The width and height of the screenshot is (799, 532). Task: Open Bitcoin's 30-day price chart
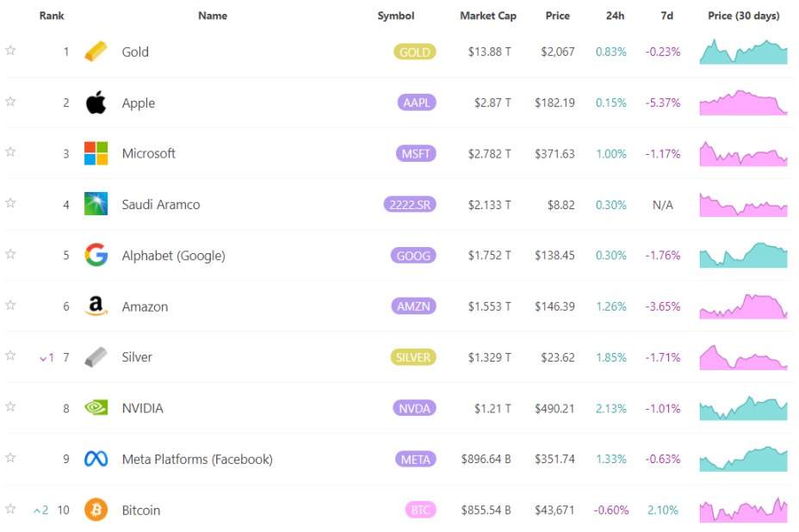[742, 510]
